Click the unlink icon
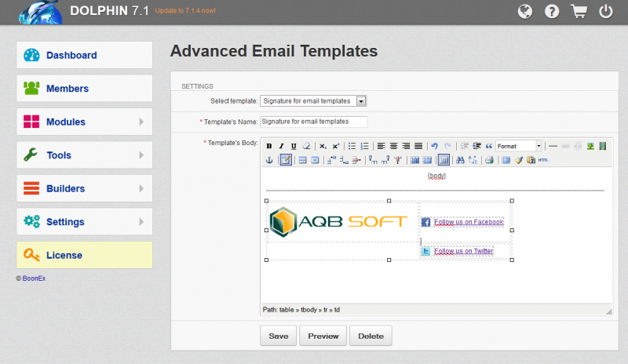The height and width of the screenshot is (364, 628). point(578,146)
